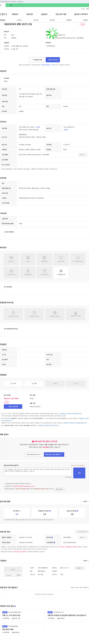Switch to the 근무조건 tab
The width and height of the screenshot is (89, 644).
(x=19, y=20)
